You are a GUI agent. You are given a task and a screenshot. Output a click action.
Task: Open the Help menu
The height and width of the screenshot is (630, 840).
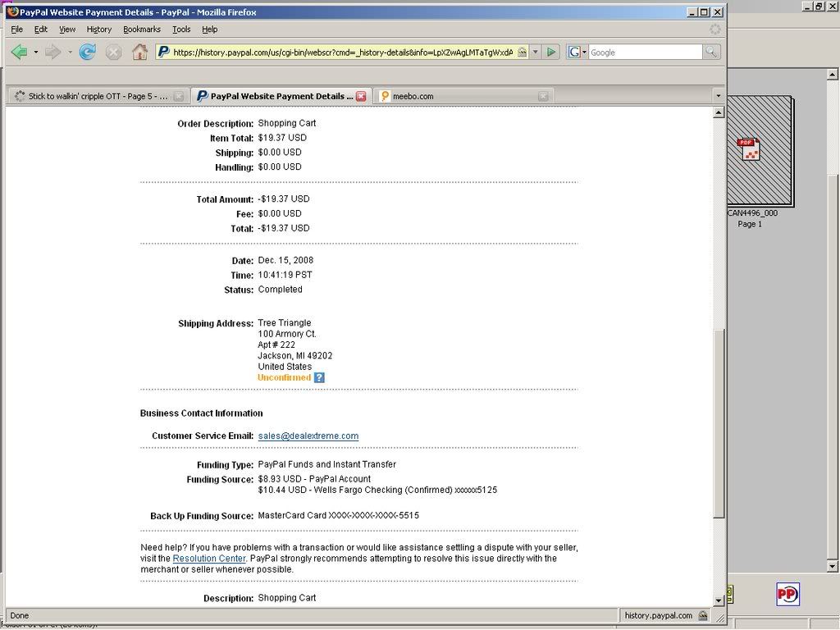pyautogui.click(x=209, y=30)
